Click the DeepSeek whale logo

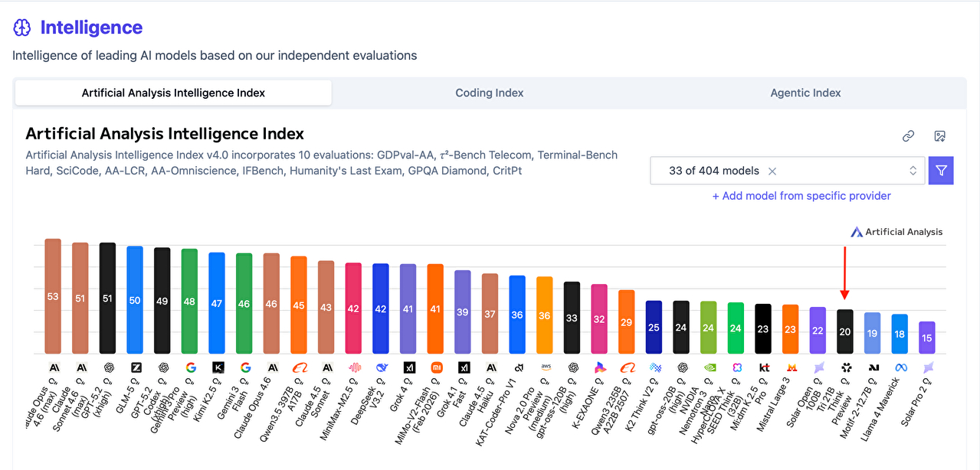381,367
